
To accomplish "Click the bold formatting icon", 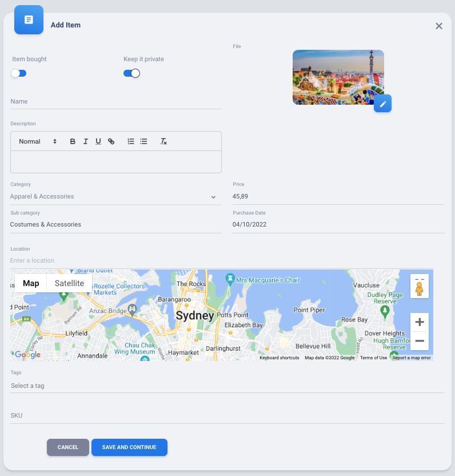I will point(73,141).
